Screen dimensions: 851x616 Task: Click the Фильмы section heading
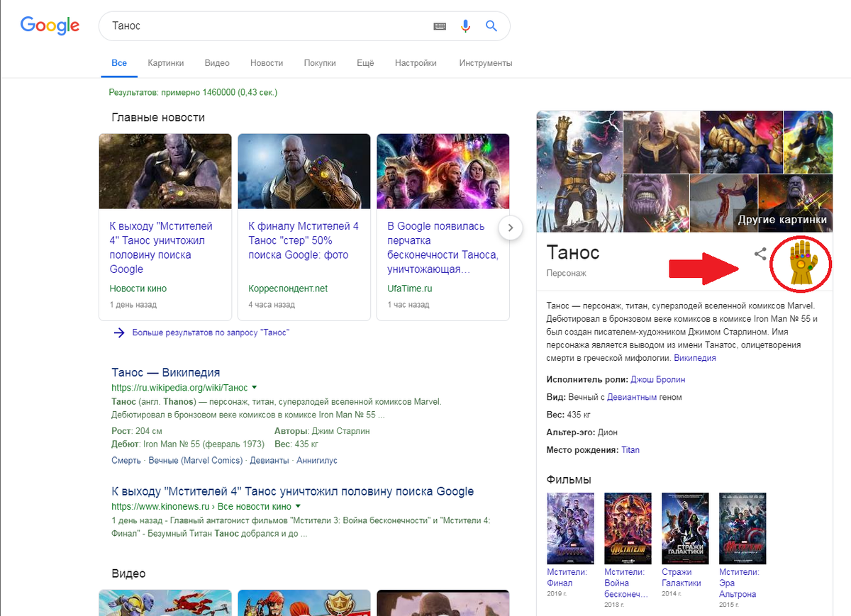(x=569, y=480)
